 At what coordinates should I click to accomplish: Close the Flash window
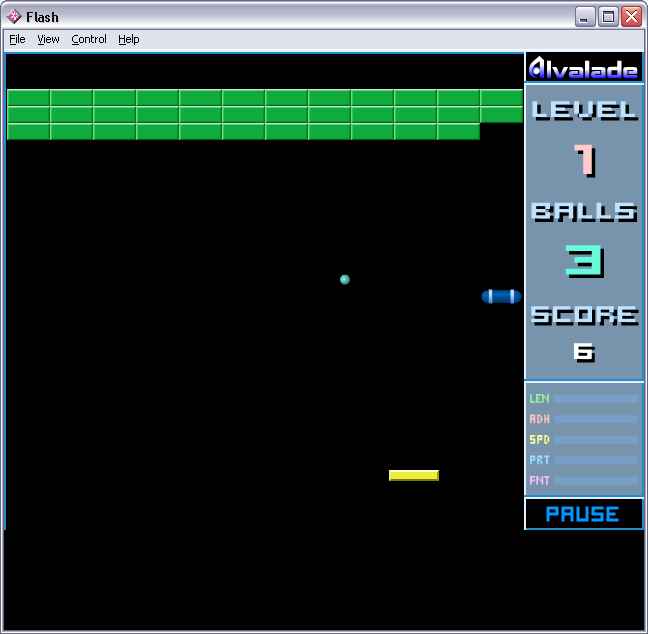pos(631,17)
